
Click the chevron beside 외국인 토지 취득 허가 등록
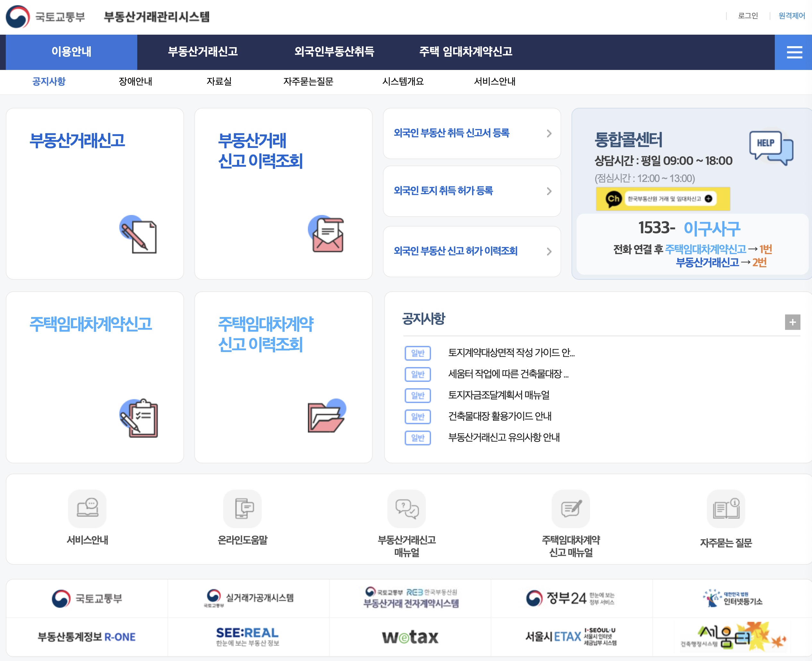click(549, 191)
